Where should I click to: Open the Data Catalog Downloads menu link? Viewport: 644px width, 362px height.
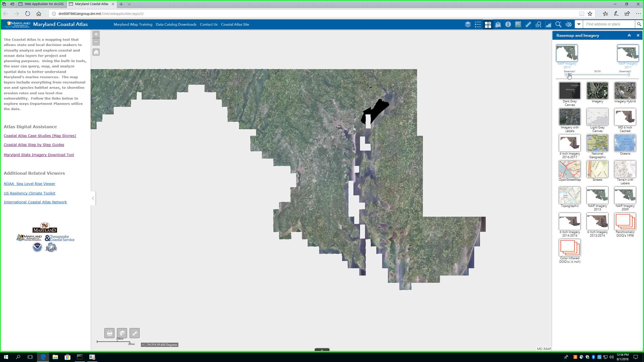point(176,24)
